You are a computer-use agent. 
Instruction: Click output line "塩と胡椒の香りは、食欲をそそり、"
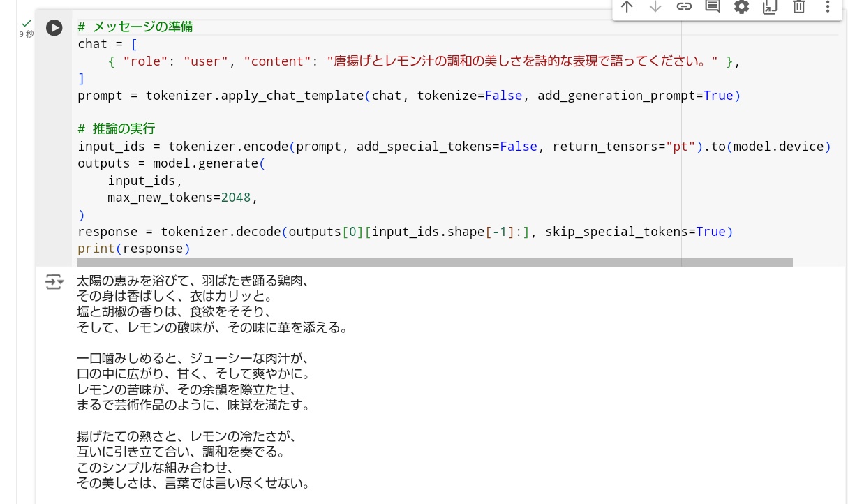(x=174, y=312)
